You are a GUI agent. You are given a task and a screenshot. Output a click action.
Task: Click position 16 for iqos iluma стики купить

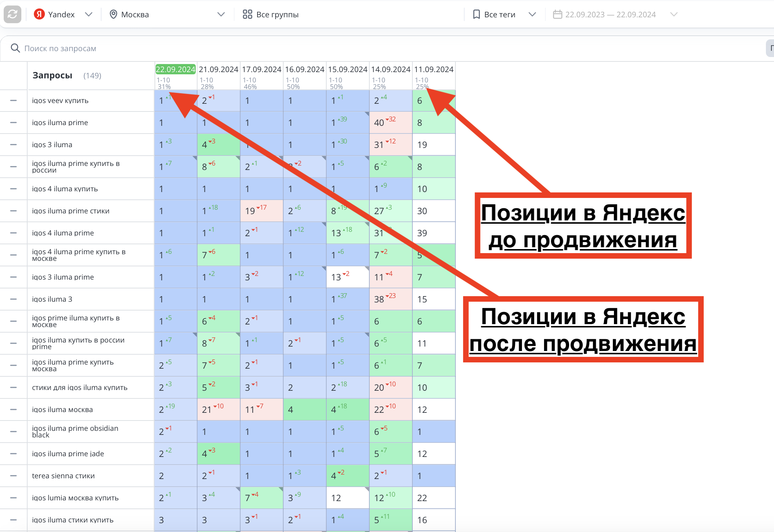click(x=434, y=520)
